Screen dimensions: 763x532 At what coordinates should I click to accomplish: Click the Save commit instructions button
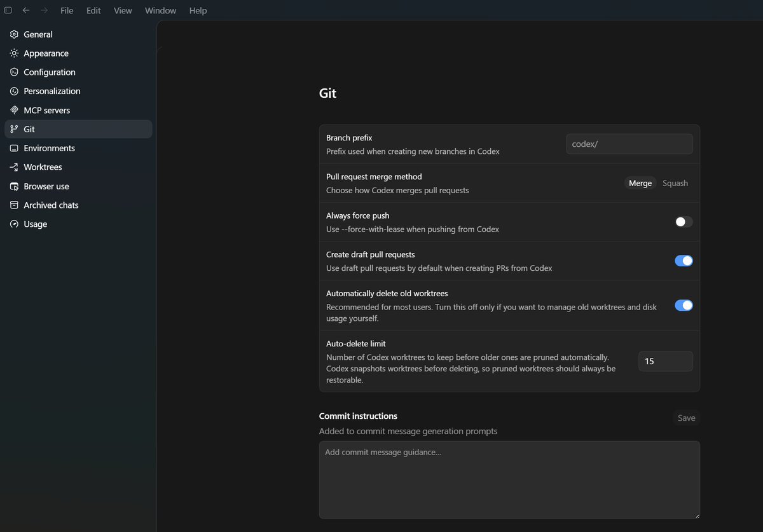tap(686, 418)
